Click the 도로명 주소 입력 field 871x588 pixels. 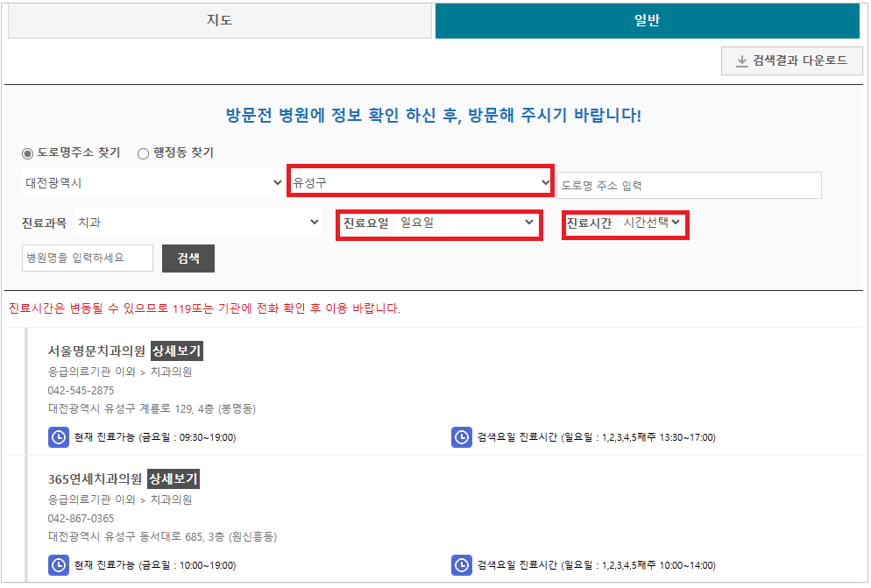pos(689,186)
